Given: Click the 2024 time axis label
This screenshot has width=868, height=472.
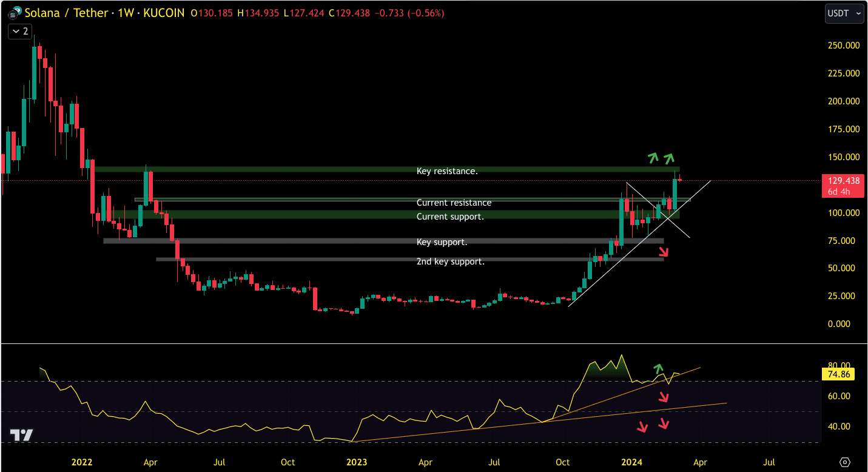Looking at the screenshot, I should [x=631, y=462].
